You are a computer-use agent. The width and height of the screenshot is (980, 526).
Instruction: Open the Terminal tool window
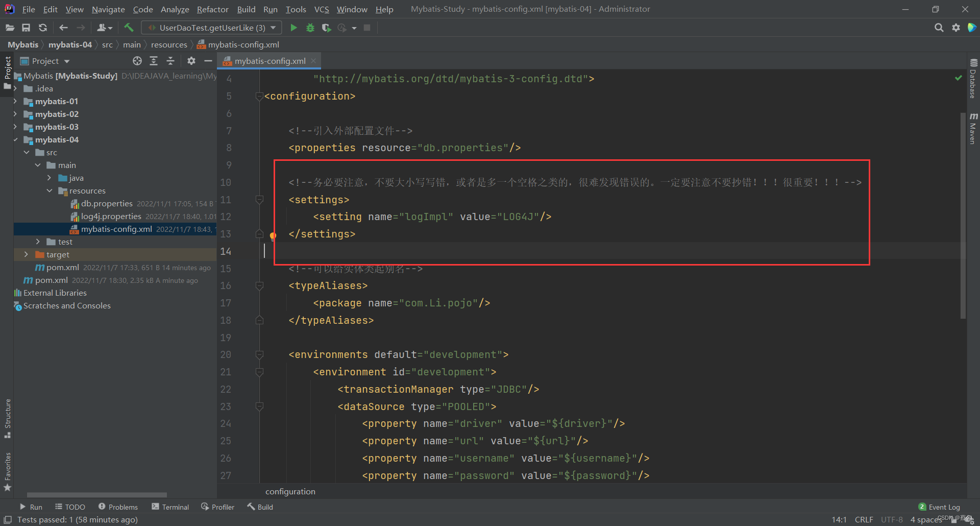pyautogui.click(x=170, y=507)
